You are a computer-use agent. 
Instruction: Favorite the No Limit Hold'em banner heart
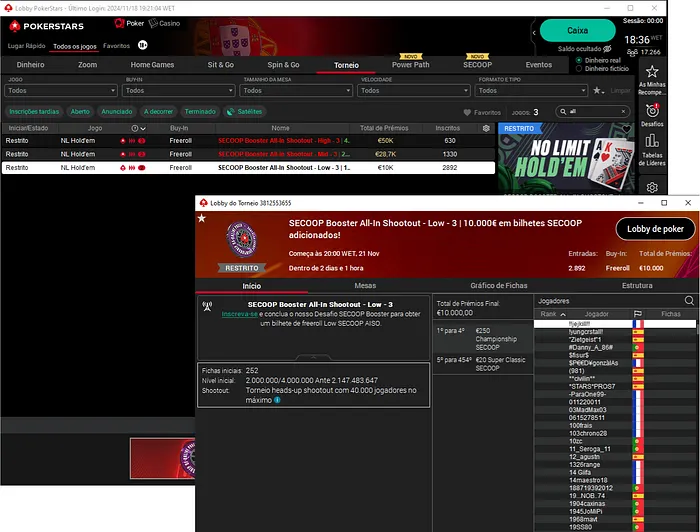coord(626,129)
